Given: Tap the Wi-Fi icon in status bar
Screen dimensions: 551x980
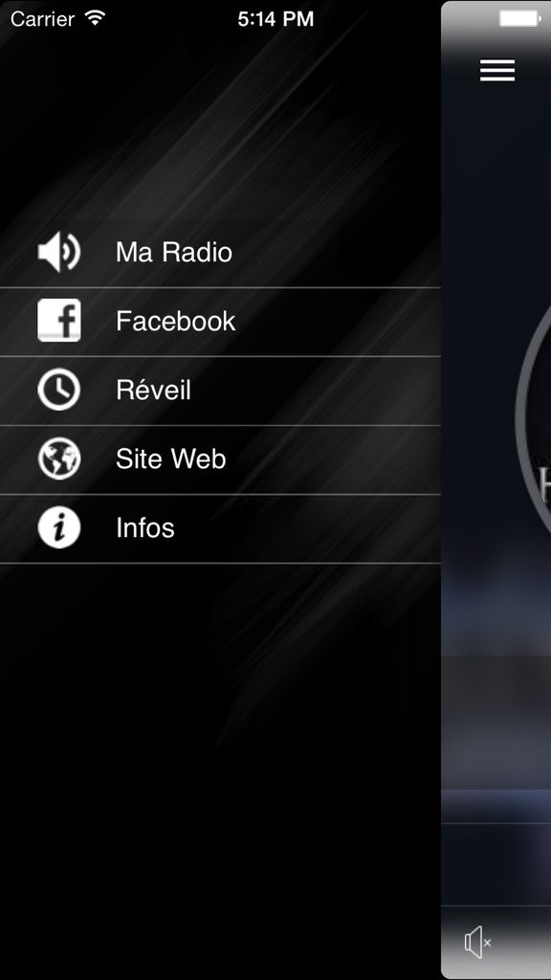Looking at the screenshot, I should coord(95,18).
